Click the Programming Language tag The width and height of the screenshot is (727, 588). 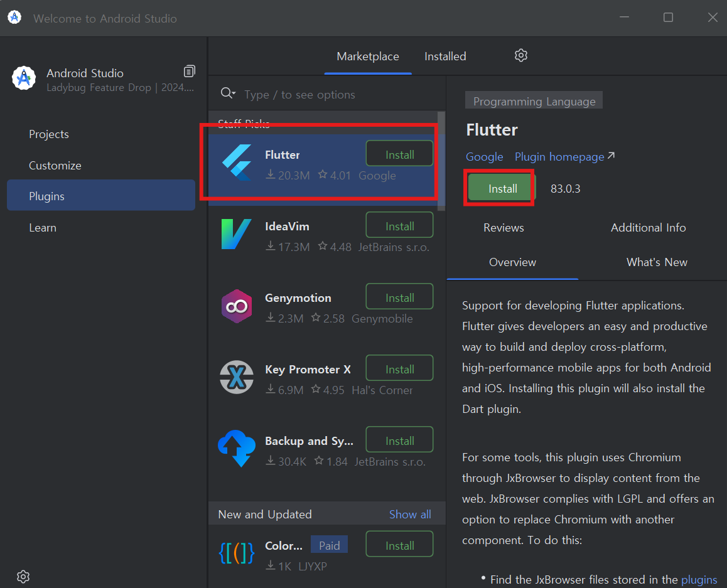click(x=534, y=101)
